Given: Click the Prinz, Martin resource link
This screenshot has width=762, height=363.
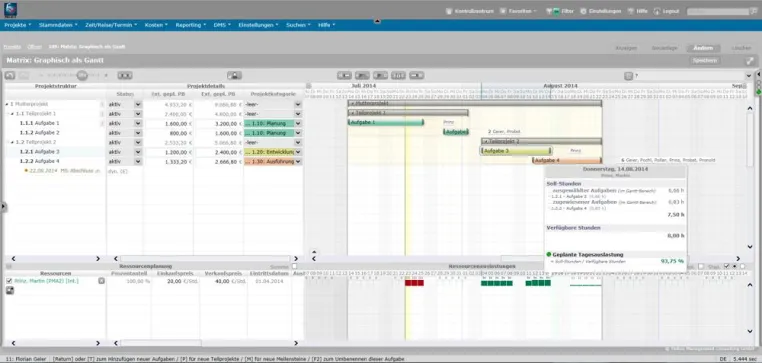Looking at the screenshot, I should [46, 281].
